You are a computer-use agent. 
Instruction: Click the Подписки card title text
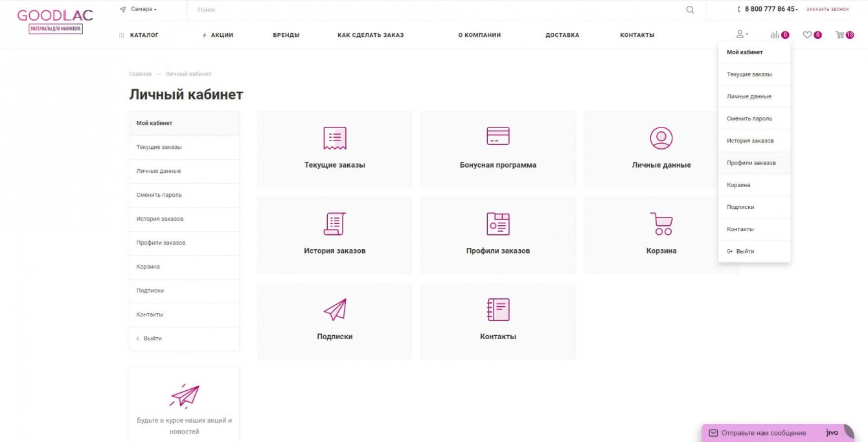[335, 337]
